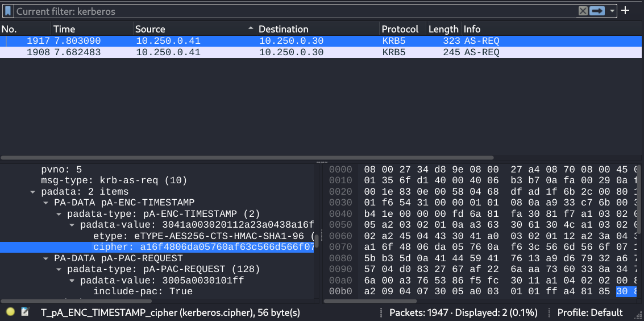Apply the display filter using the arrow button

(x=597, y=11)
